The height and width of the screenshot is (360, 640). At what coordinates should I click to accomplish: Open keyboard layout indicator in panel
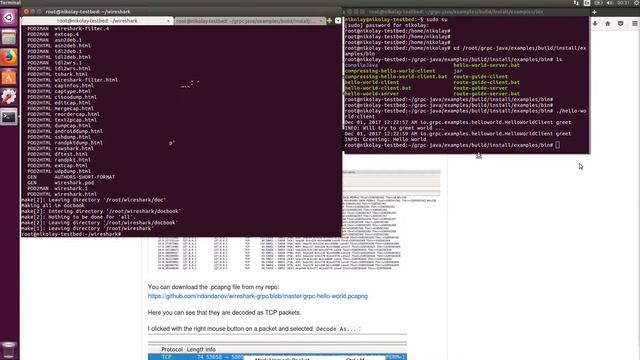pos(587,3)
